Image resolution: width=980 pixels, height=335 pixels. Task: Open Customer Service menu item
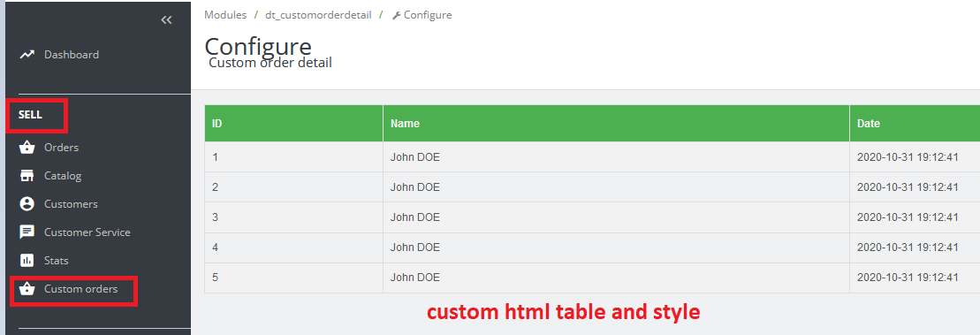click(87, 232)
